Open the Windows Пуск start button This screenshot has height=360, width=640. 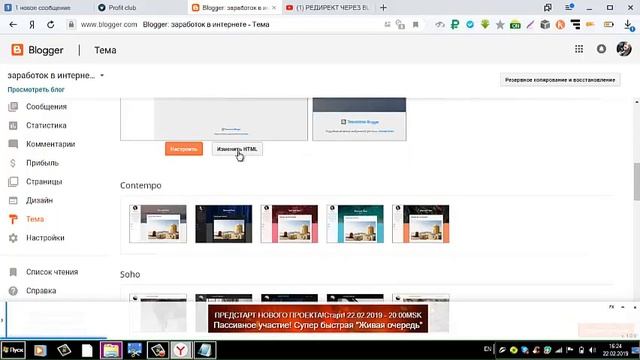click(x=13, y=350)
